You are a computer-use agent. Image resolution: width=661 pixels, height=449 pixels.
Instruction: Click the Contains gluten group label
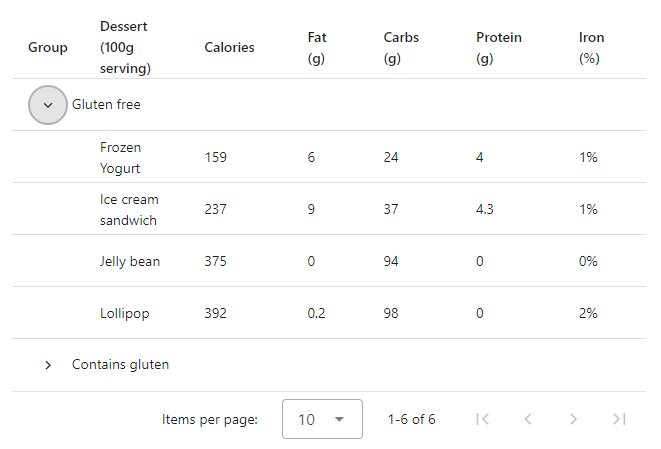tap(120, 364)
